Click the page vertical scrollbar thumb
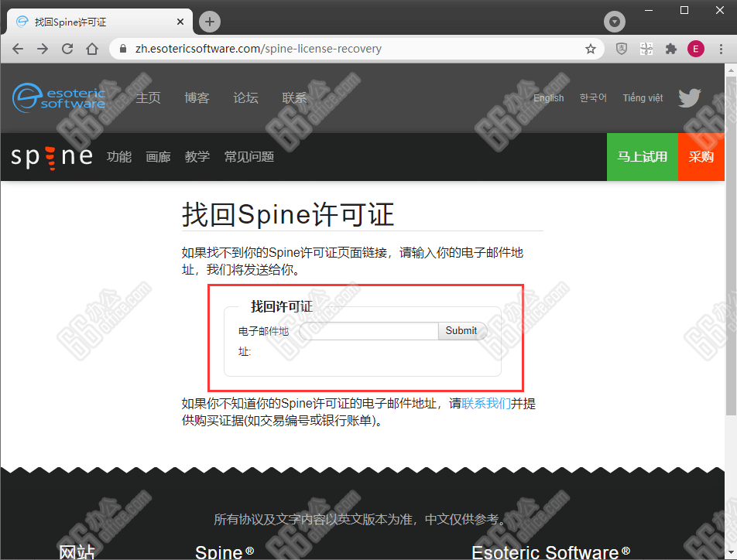This screenshot has width=737, height=560. tap(731, 245)
